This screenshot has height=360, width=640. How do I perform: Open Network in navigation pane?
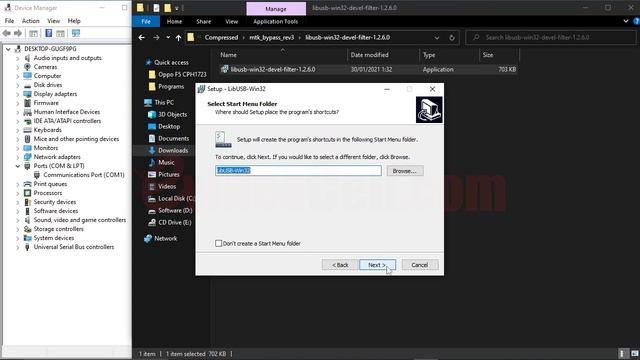point(165,238)
